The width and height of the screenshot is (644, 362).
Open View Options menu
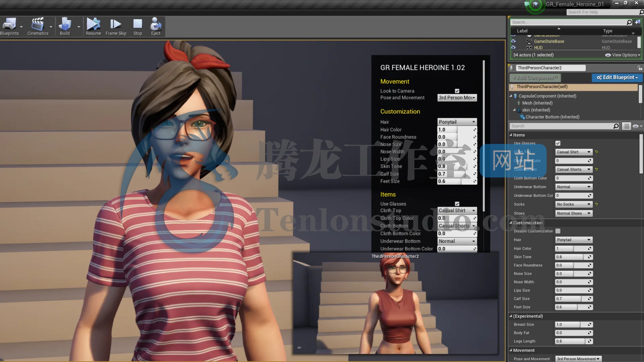(x=623, y=55)
